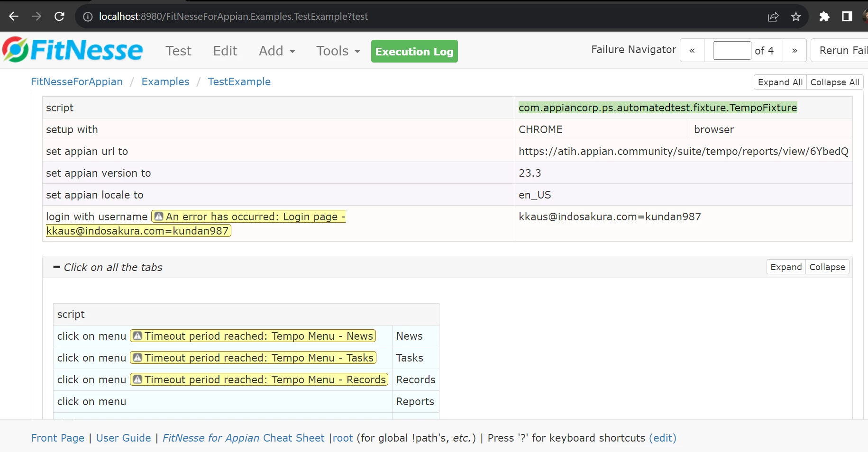Screen dimensions: 868x452
Task: Click the warning icon on Tempo Menu - Records timeout
Action: [137, 380]
